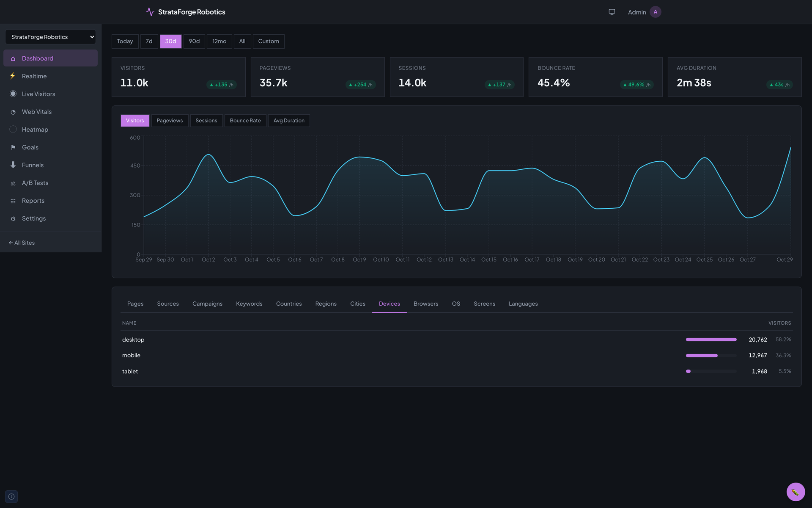This screenshot has width=812, height=508.
Task: Select the Today date range
Action: 125,41
